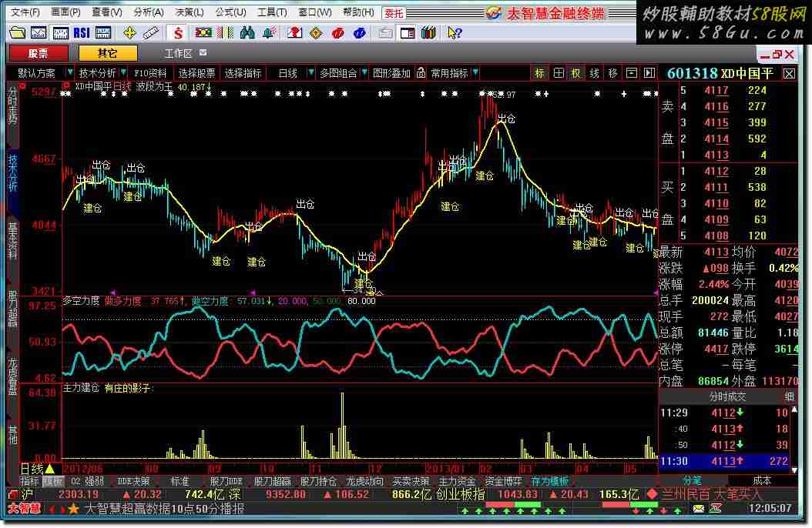
Task: Open the 日线 period dropdown arrow
Action: (310, 73)
